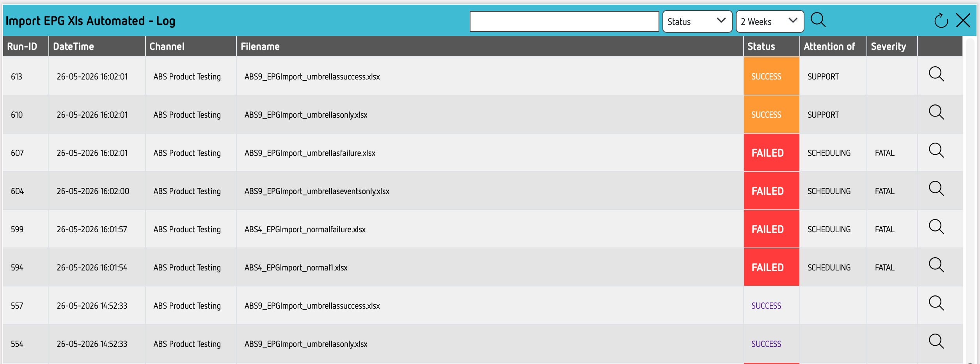980x364 pixels.
Task: Select orange SUCCESS status of run 610
Action: [x=771, y=115]
